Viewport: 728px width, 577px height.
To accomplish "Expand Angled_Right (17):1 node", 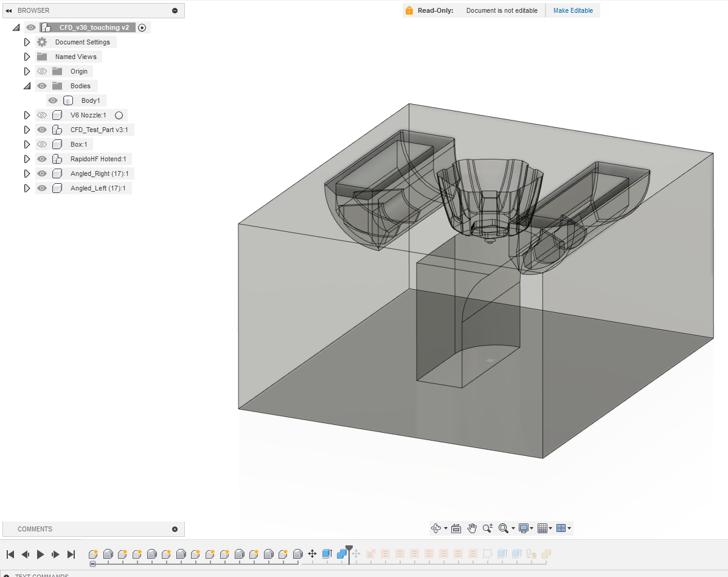I will pyautogui.click(x=27, y=173).
